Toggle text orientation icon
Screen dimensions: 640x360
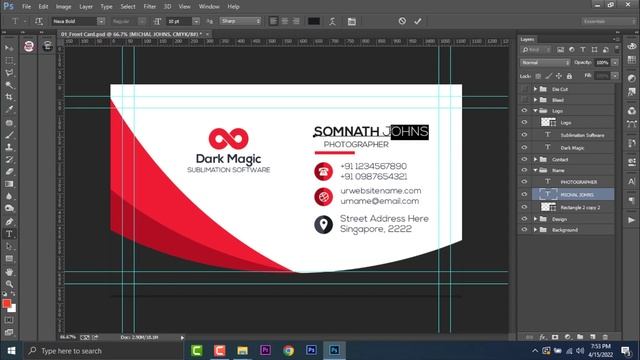pyautogui.click(x=39, y=21)
